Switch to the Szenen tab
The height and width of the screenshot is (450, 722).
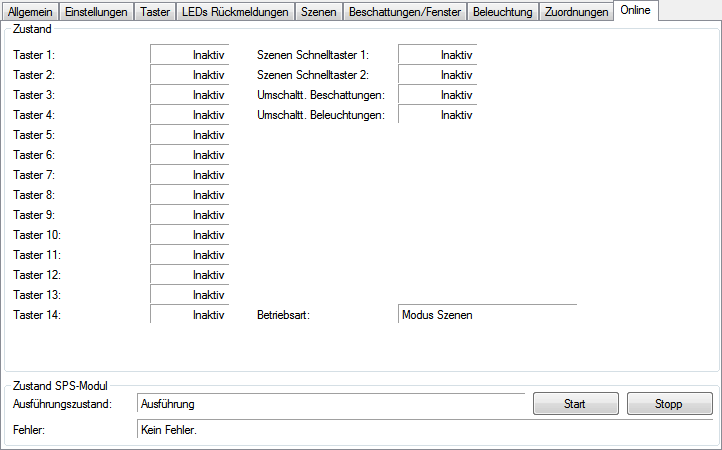click(319, 12)
